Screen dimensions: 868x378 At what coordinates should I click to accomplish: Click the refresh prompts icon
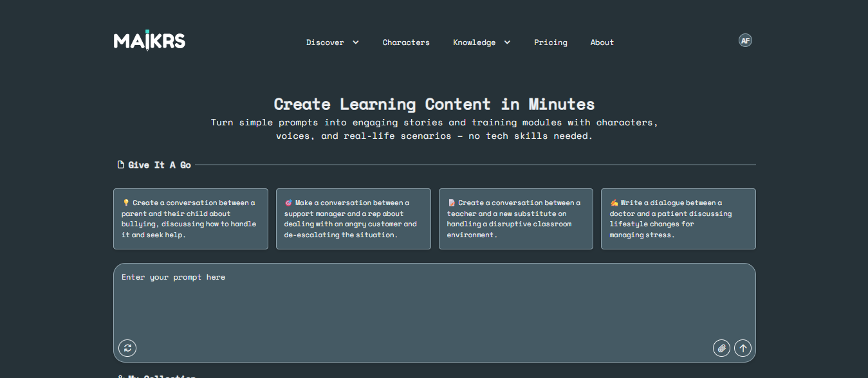coord(127,348)
